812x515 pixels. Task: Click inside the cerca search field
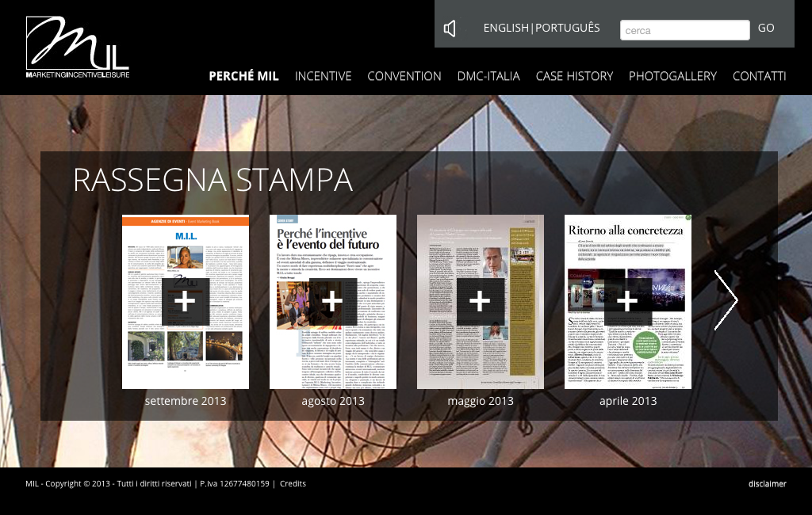[x=685, y=29]
